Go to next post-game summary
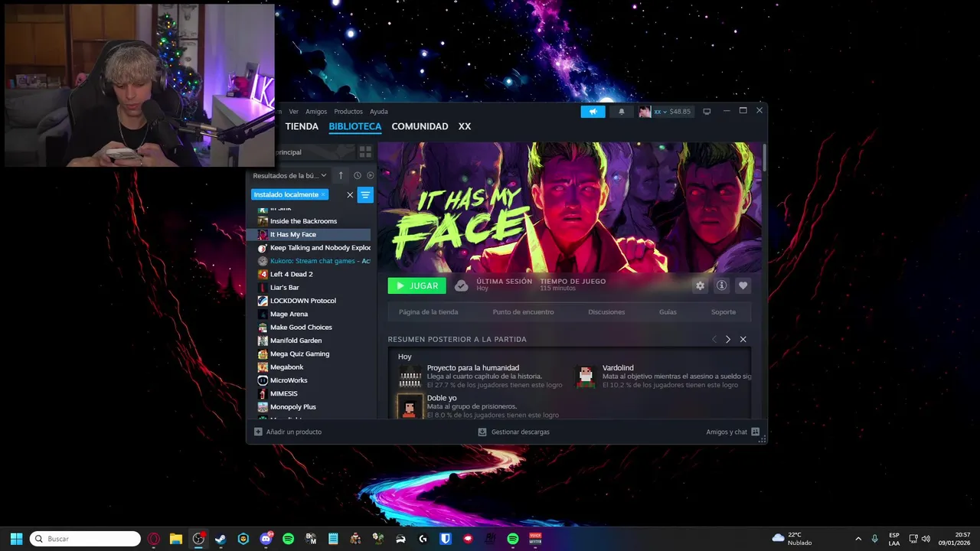The image size is (980, 551). pos(728,339)
